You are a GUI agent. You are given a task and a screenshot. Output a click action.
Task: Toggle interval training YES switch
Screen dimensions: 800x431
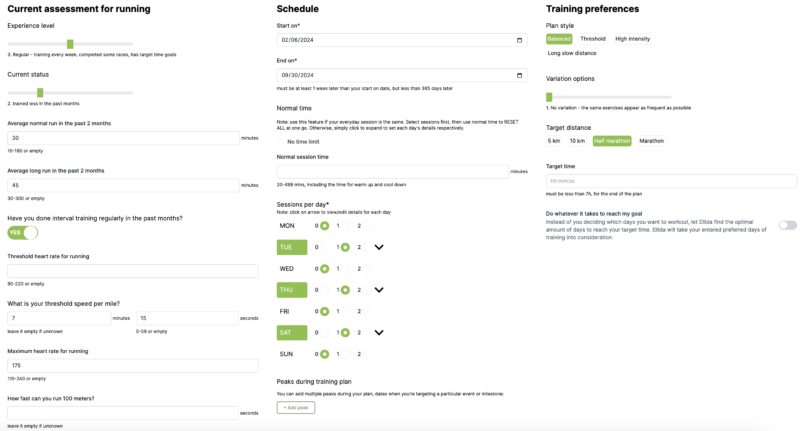[23, 232]
